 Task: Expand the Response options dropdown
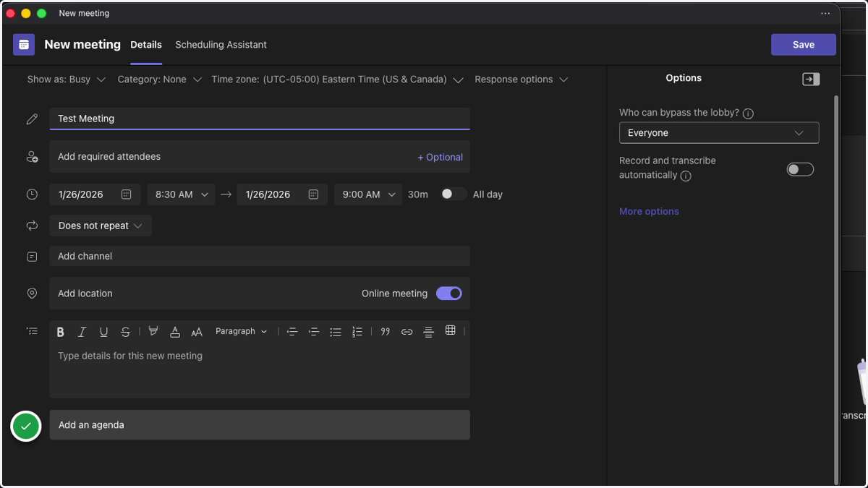522,80
